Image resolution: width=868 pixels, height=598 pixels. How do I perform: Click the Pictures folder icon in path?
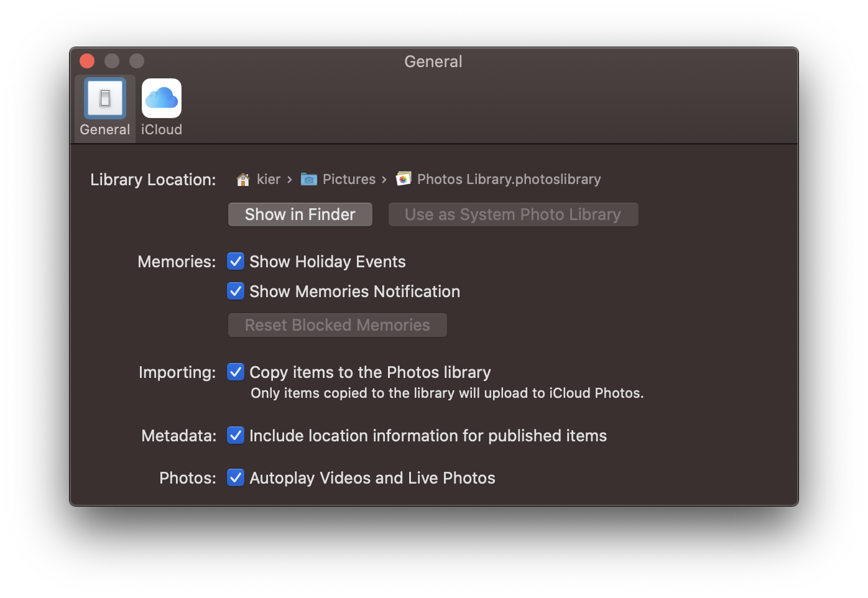click(309, 179)
